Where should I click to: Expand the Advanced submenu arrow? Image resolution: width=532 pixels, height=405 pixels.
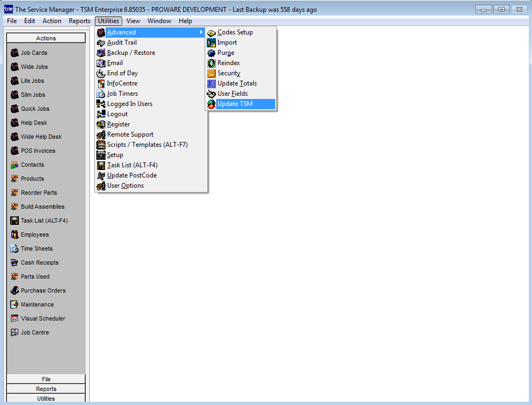click(201, 32)
